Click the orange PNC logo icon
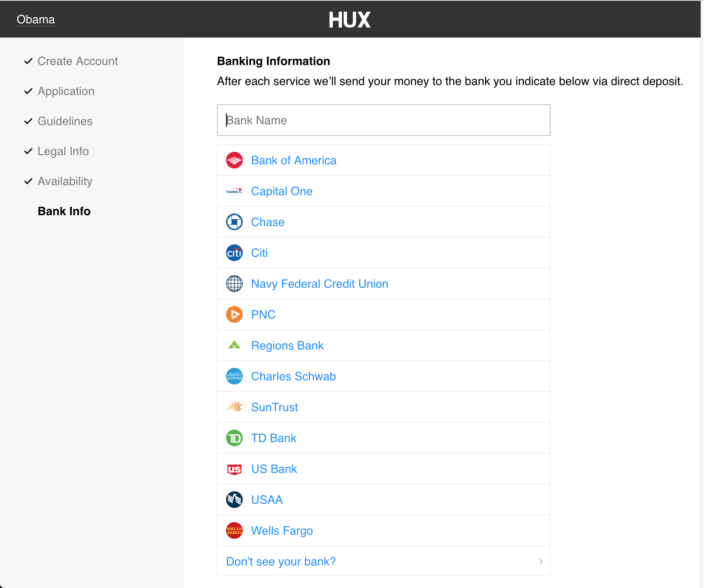Image resolution: width=704 pixels, height=588 pixels. pos(234,314)
